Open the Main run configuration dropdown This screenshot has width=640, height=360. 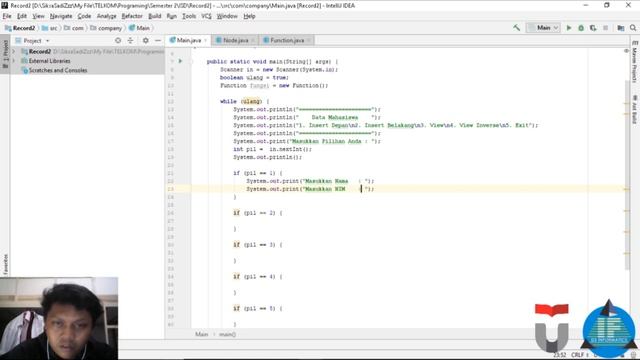pyautogui.click(x=543, y=28)
